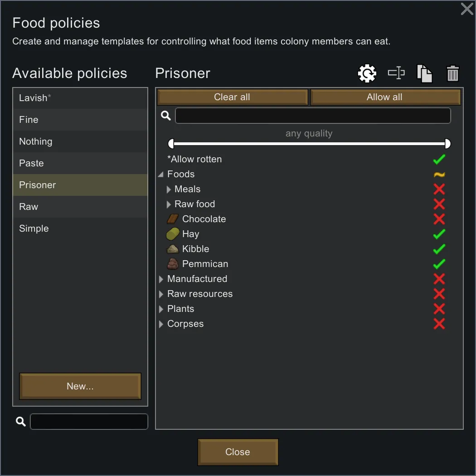The image size is (476, 476).
Task: Disable the Hay green checkmark
Action: pyautogui.click(x=439, y=234)
